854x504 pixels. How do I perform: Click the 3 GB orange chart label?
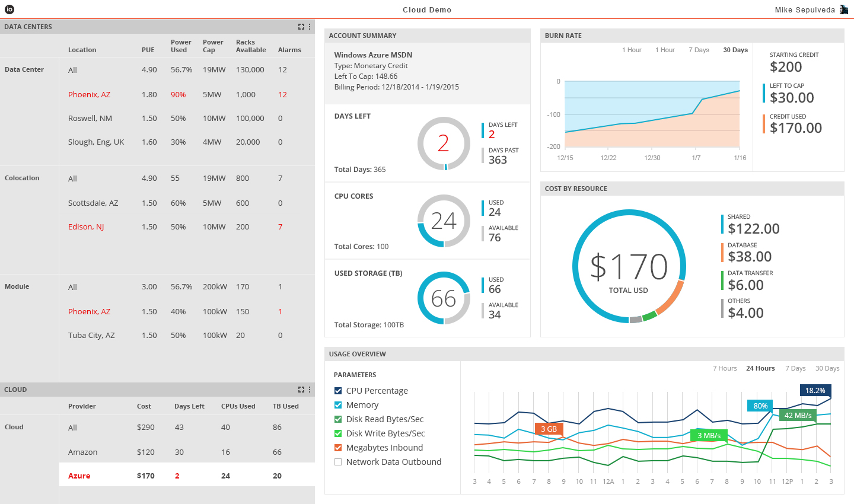(549, 429)
